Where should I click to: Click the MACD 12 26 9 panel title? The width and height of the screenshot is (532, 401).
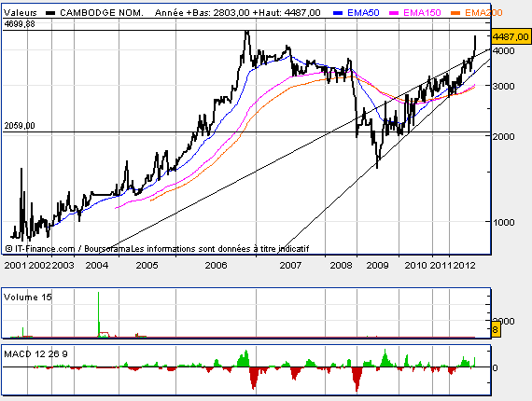35,354
